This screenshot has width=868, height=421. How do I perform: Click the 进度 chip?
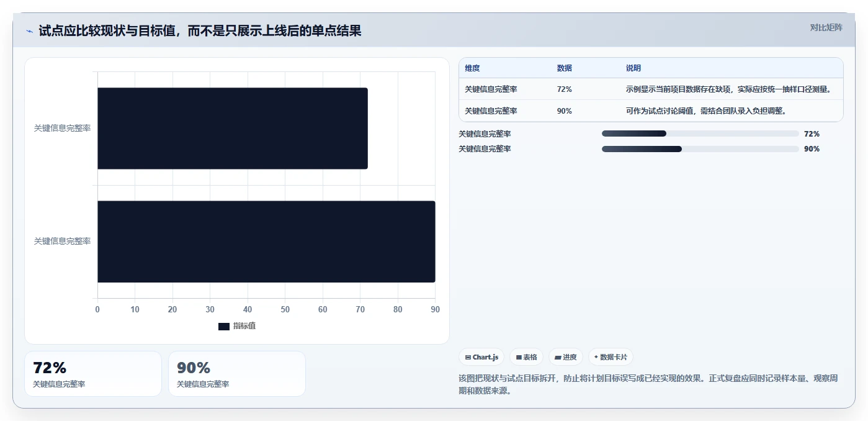coord(565,357)
